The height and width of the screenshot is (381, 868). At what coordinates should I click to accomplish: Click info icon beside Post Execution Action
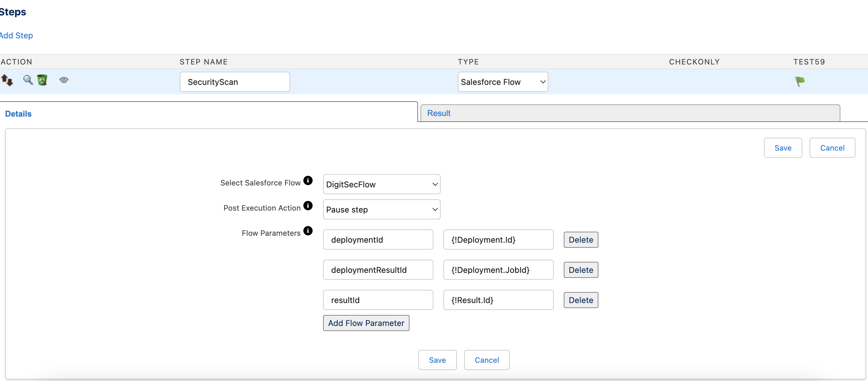click(x=308, y=205)
